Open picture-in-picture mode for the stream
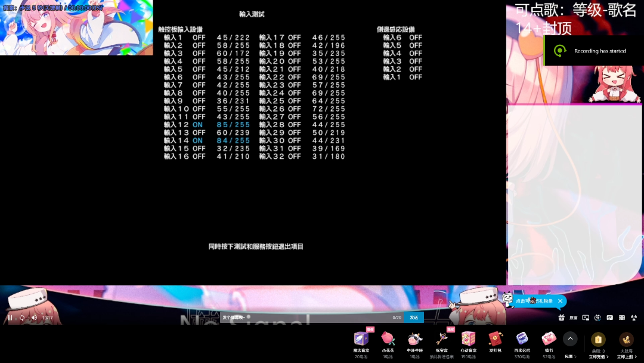The width and height of the screenshot is (644, 363). pyautogui.click(x=586, y=317)
